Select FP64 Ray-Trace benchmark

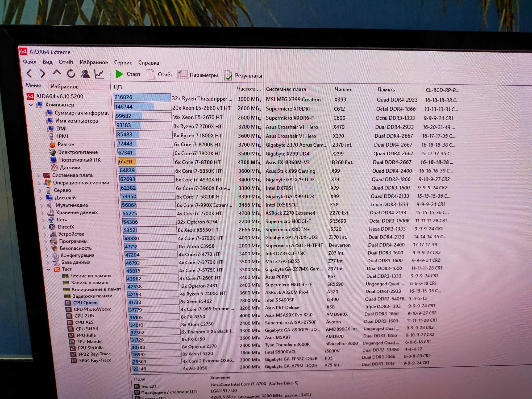point(91,360)
